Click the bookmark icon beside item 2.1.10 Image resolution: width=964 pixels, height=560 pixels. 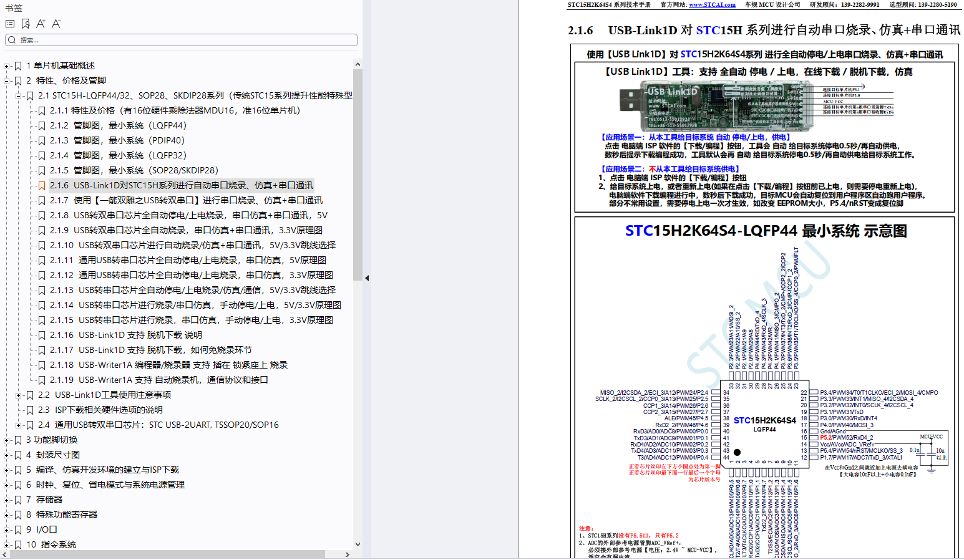point(42,245)
